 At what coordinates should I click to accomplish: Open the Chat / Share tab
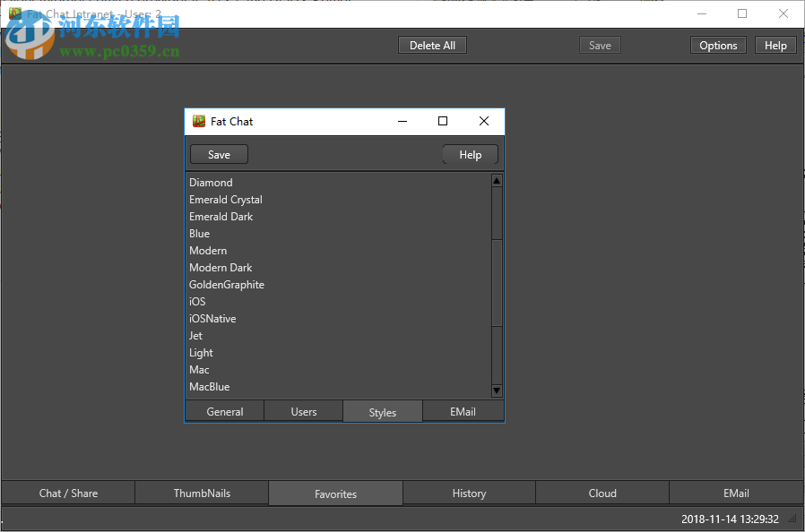coord(68,493)
